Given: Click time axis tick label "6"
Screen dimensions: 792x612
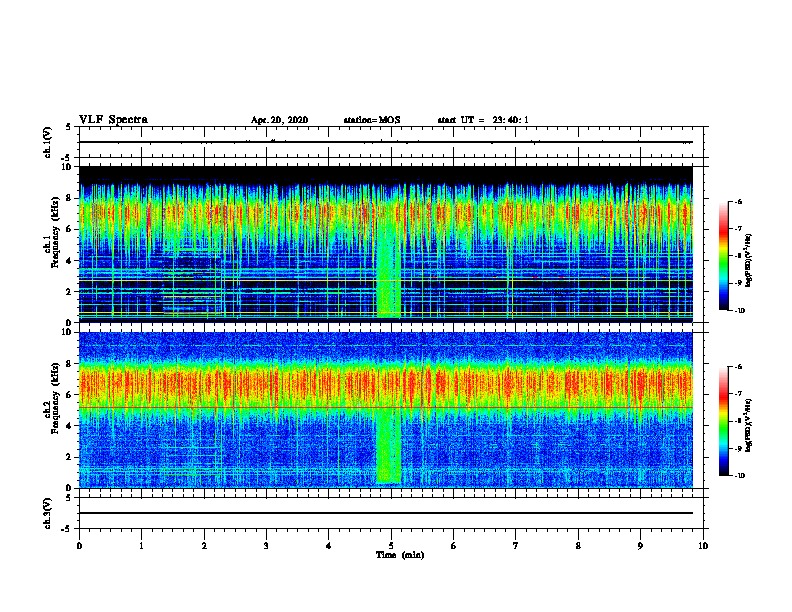Looking at the screenshot, I should click(x=454, y=545).
